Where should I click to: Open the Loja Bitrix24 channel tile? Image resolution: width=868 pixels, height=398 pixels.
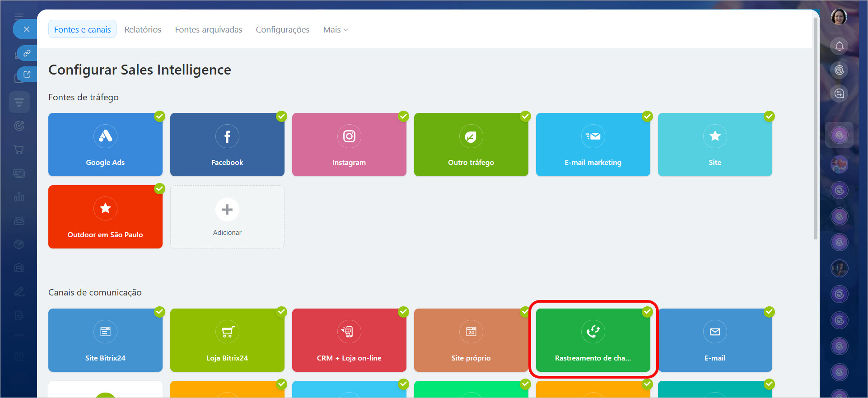pos(227,340)
